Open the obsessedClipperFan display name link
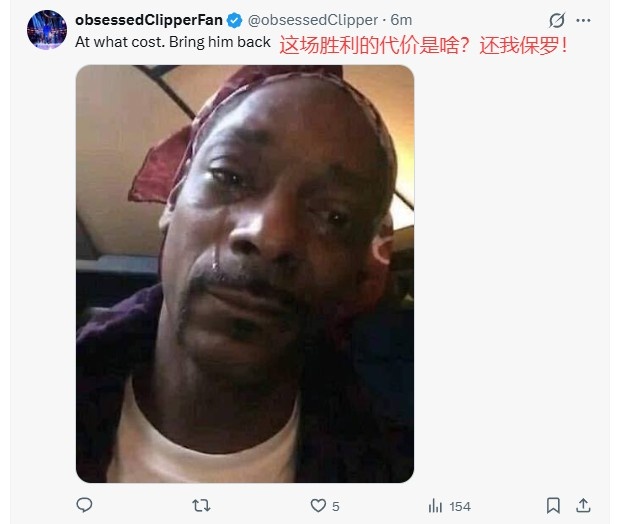Viewport: 621px width, 524px height. [x=149, y=20]
